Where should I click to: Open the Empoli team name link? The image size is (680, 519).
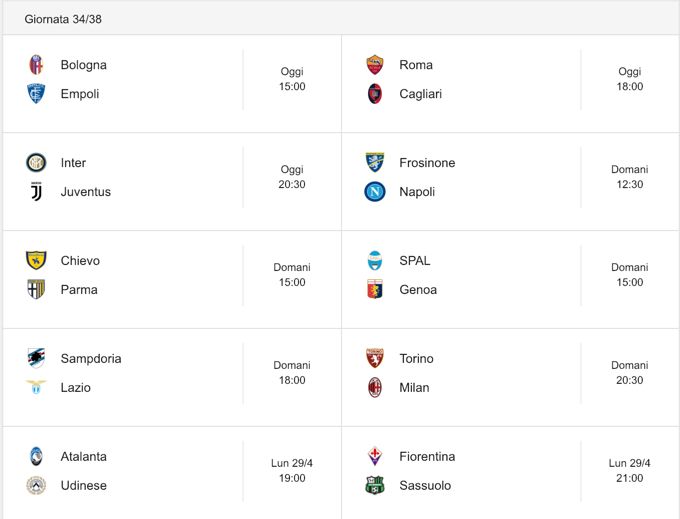pyautogui.click(x=80, y=94)
